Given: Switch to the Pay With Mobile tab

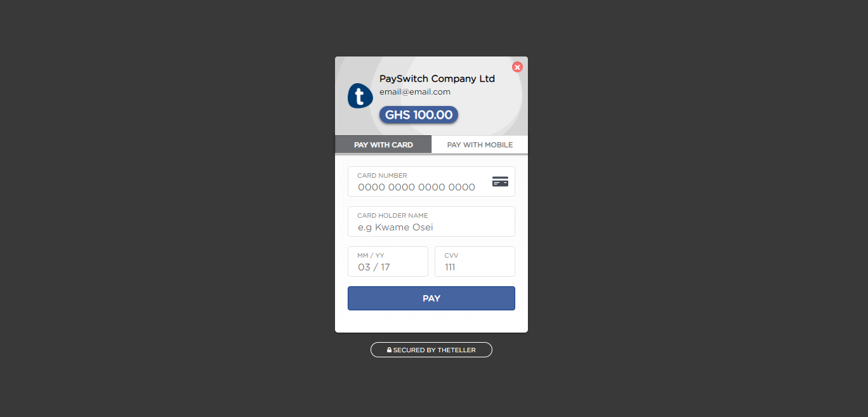Looking at the screenshot, I should (x=480, y=145).
